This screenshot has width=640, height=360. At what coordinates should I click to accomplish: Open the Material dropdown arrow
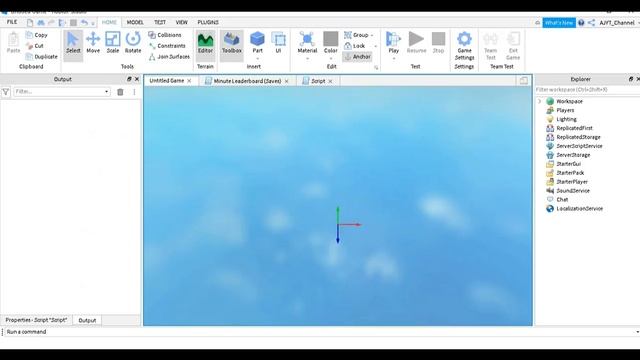tap(307, 59)
